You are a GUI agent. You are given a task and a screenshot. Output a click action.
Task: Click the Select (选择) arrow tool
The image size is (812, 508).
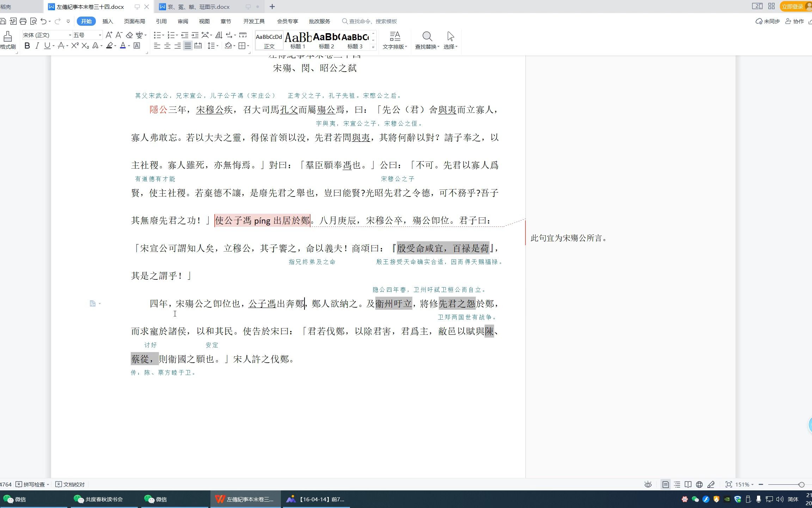pyautogui.click(x=450, y=41)
